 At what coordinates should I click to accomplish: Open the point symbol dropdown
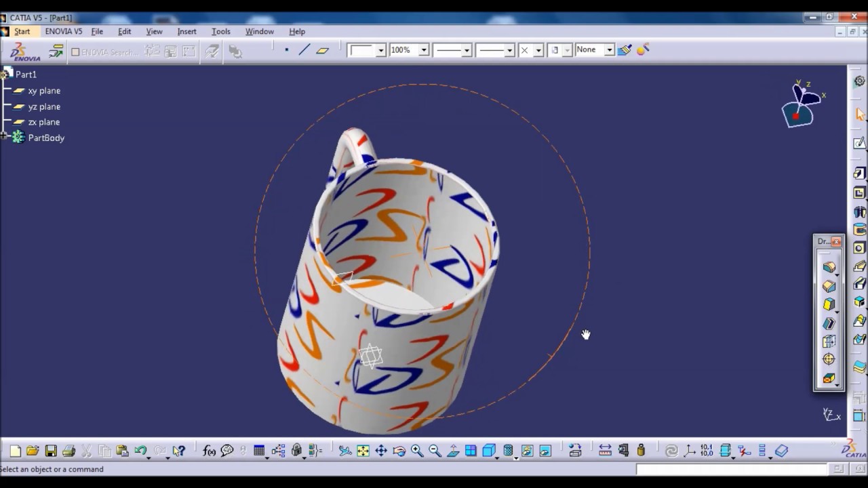[538, 50]
